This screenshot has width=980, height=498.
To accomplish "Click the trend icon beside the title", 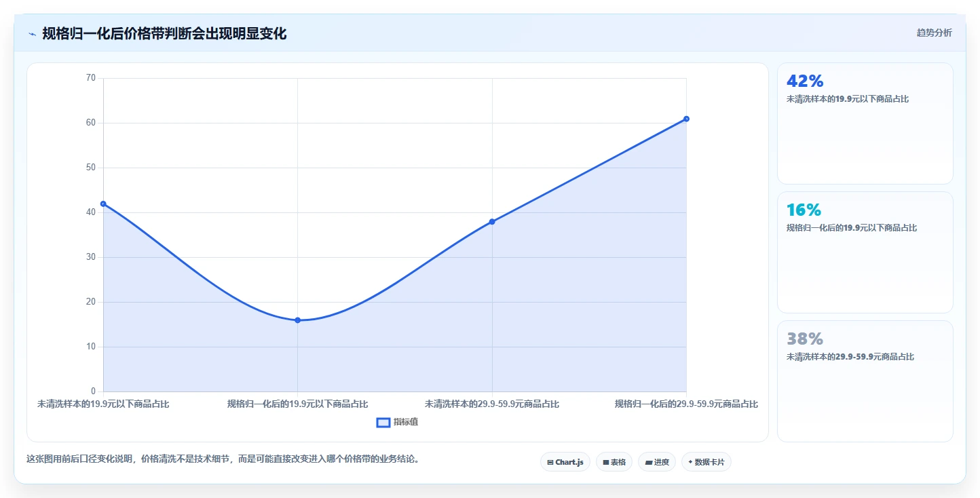I will point(32,34).
